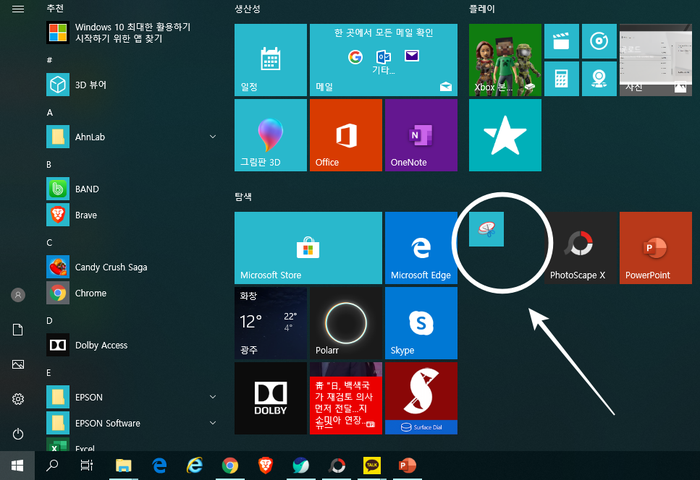This screenshot has height=480, width=700.
Task: Expand the EPSON Software folder
Action: tap(132, 423)
